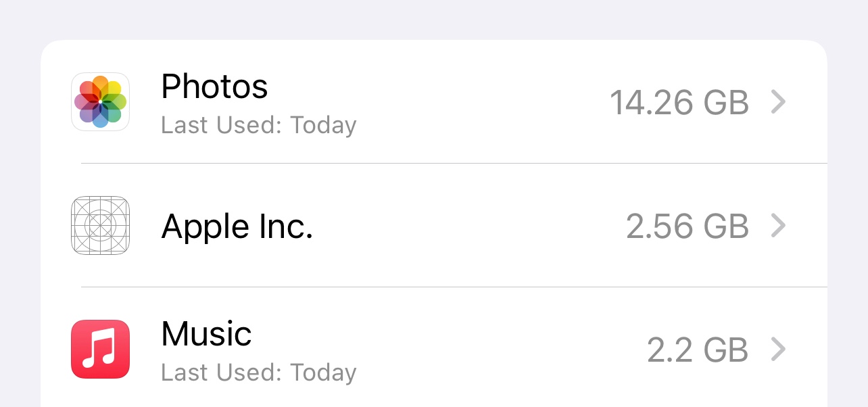Click the 2.56 GB storage value

[x=688, y=225]
